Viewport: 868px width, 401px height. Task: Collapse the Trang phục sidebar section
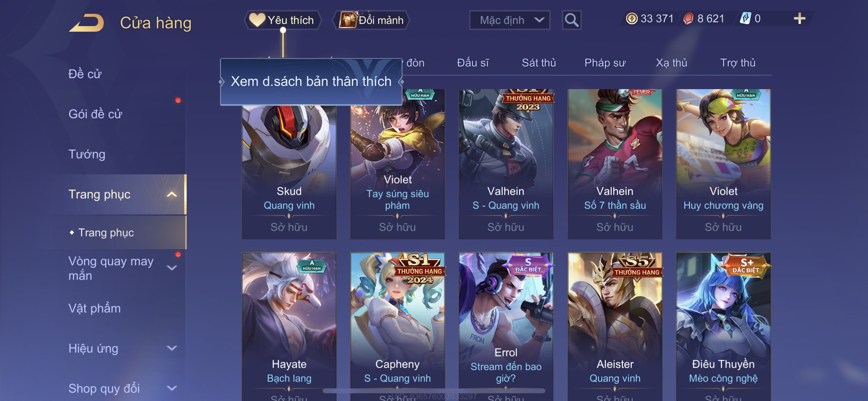click(x=172, y=194)
